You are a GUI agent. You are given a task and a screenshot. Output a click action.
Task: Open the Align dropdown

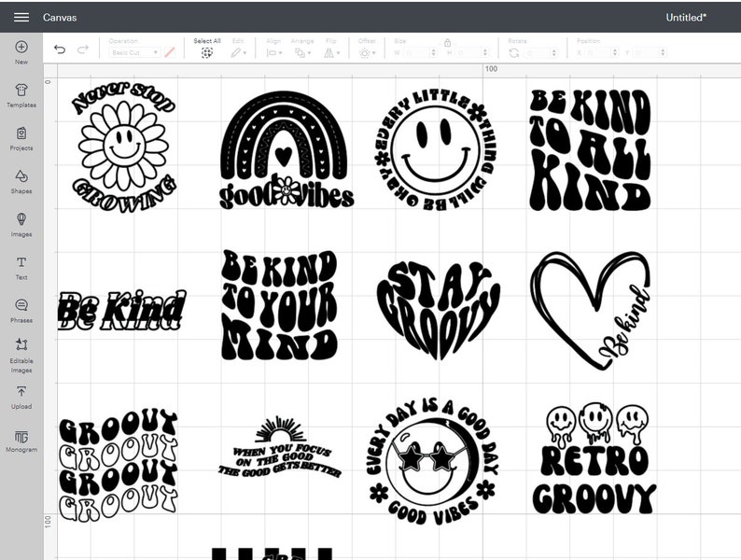point(274,53)
